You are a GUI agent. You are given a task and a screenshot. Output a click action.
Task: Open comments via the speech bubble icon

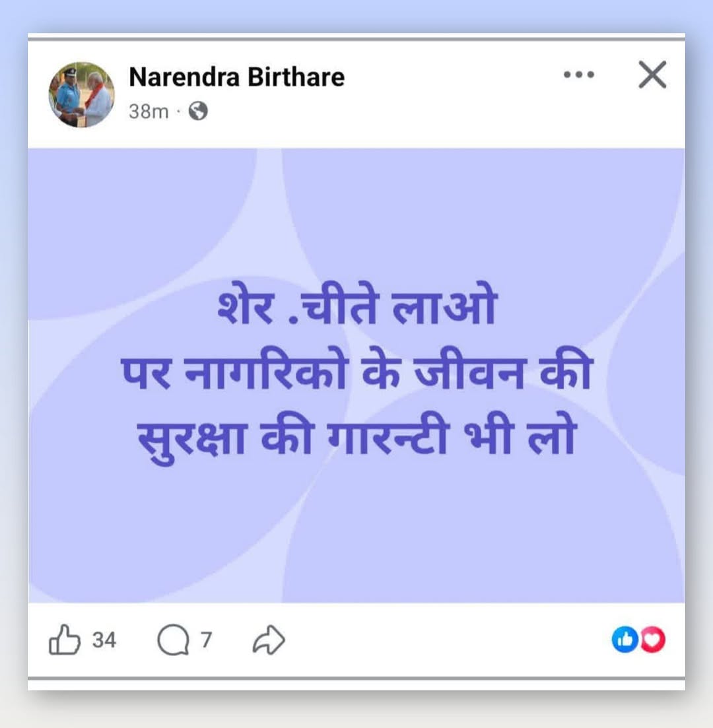(x=173, y=640)
